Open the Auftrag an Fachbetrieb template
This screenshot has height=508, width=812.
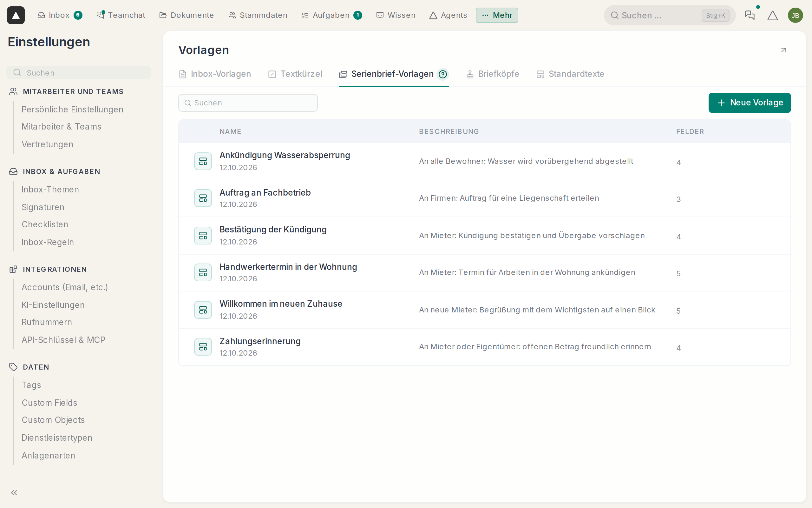pyautogui.click(x=485, y=198)
